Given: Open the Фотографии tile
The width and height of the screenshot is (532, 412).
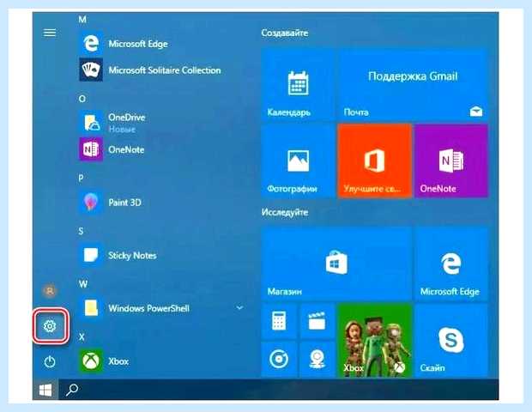Looking at the screenshot, I should coord(299,161).
